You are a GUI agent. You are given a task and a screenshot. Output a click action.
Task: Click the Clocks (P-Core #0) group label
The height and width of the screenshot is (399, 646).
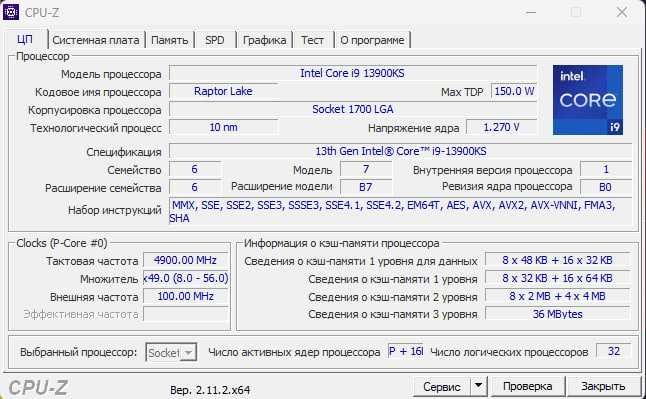[x=62, y=243]
